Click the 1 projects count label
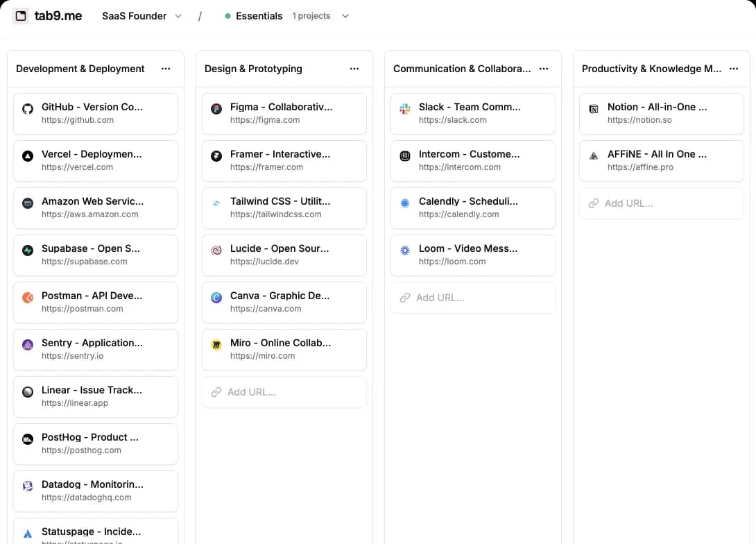This screenshot has width=756, height=544. pos(311,16)
